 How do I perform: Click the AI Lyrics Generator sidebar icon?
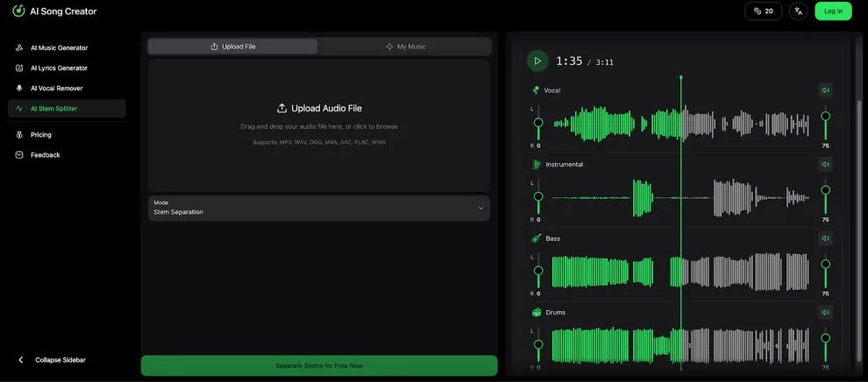point(19,68)
